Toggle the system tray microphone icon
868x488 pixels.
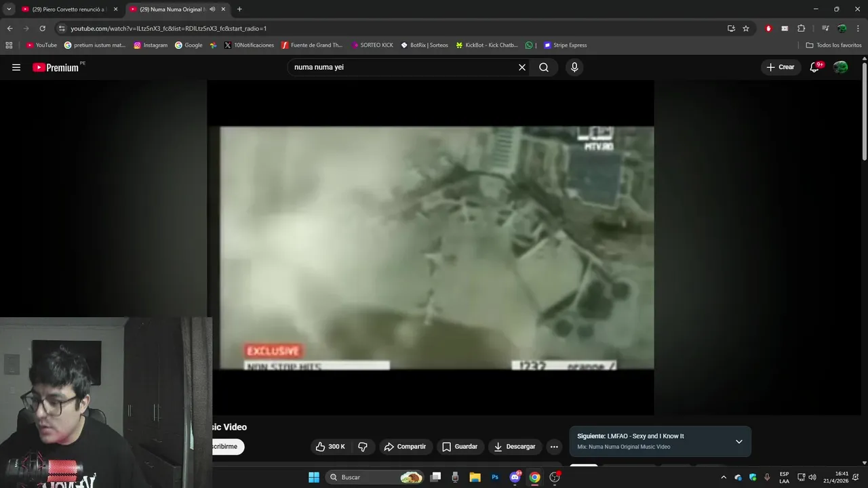767,477
